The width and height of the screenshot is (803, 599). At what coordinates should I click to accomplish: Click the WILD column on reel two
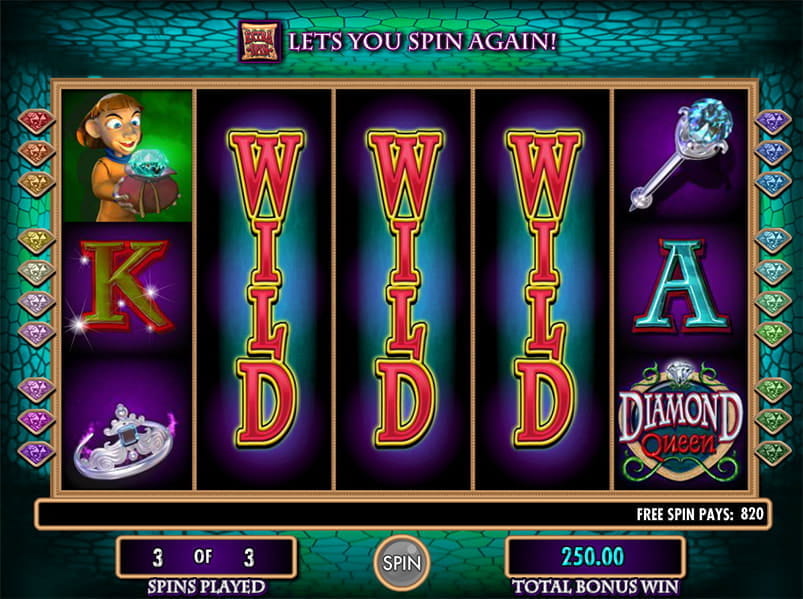pyautogui.click(x=265, y=289)
